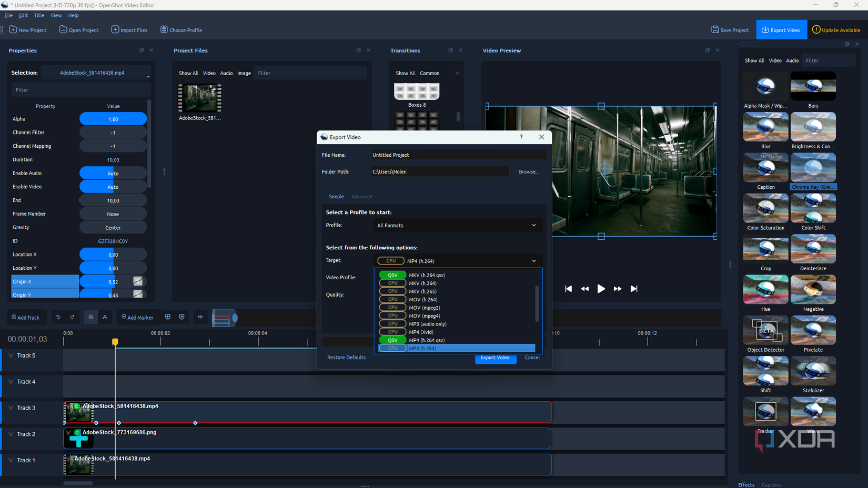The image size is (868, 488).
Task: Apply the Chroma Key effect icon
Action: [813, 168]
